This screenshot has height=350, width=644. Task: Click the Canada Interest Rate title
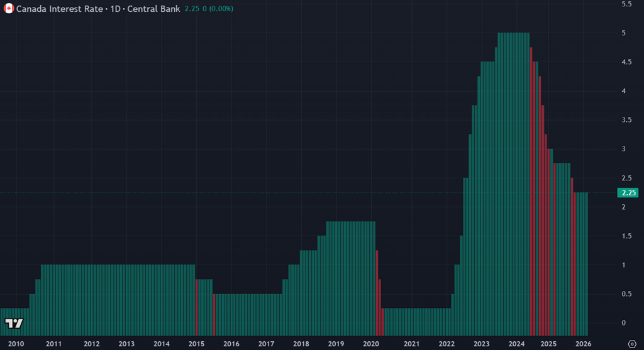(60, 9)
